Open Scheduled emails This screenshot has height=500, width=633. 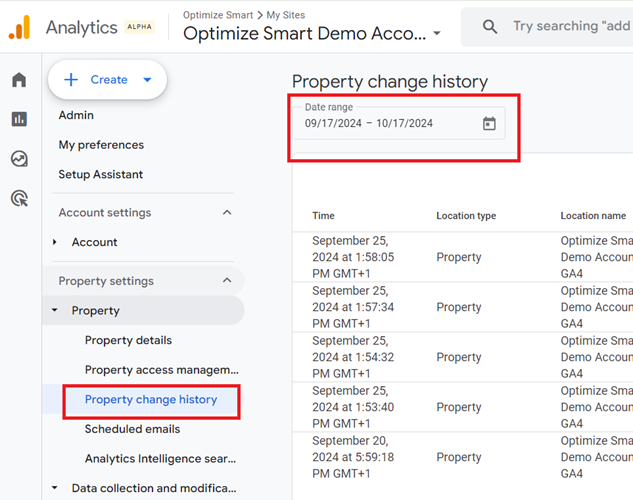132,429
